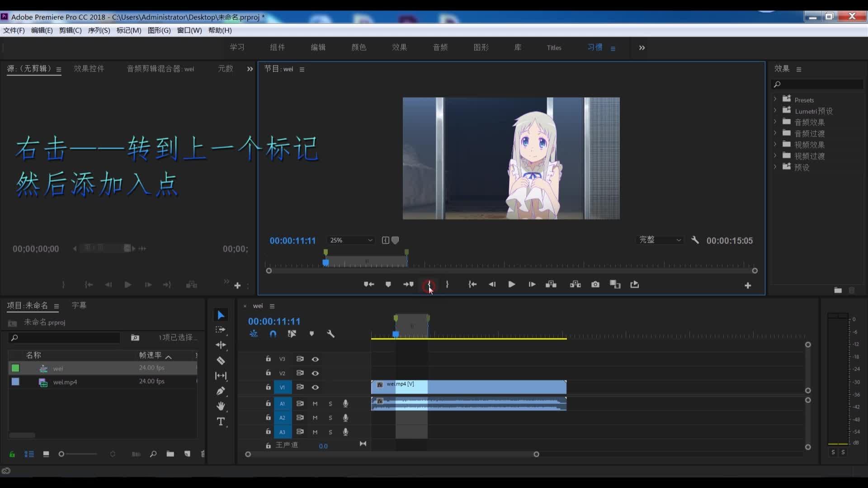The width and height of the screenshot is (868, 488).
Task: Open timeline display settings wrench
Action: click(330, 334)
